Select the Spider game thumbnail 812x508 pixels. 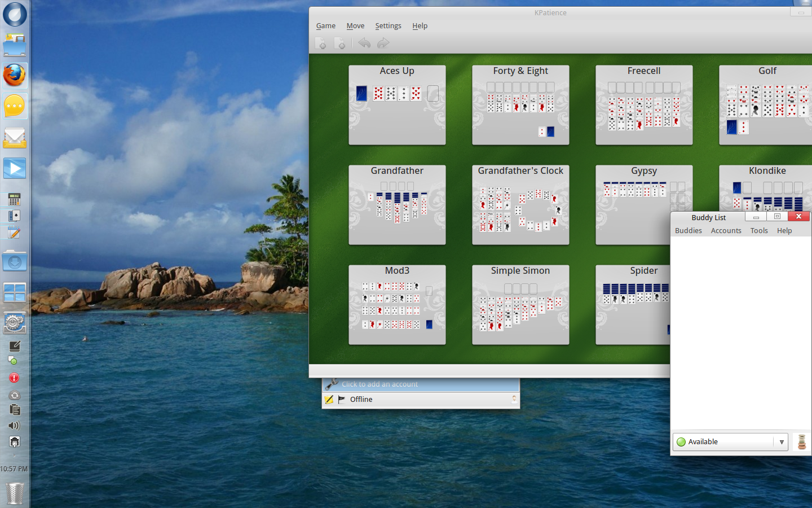point(633,305)
